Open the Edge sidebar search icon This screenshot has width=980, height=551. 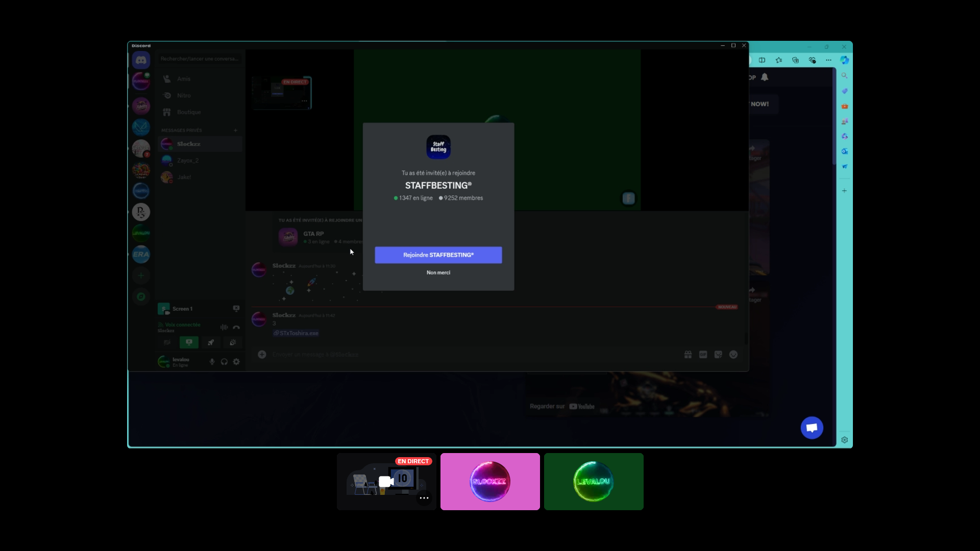[x=845, y=76]
